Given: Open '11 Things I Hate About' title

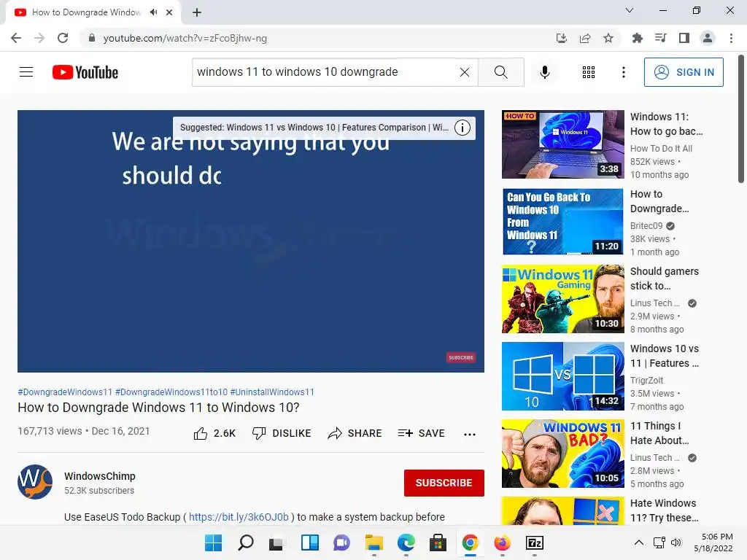Looking at the screenshot, I should pos(659,433).
